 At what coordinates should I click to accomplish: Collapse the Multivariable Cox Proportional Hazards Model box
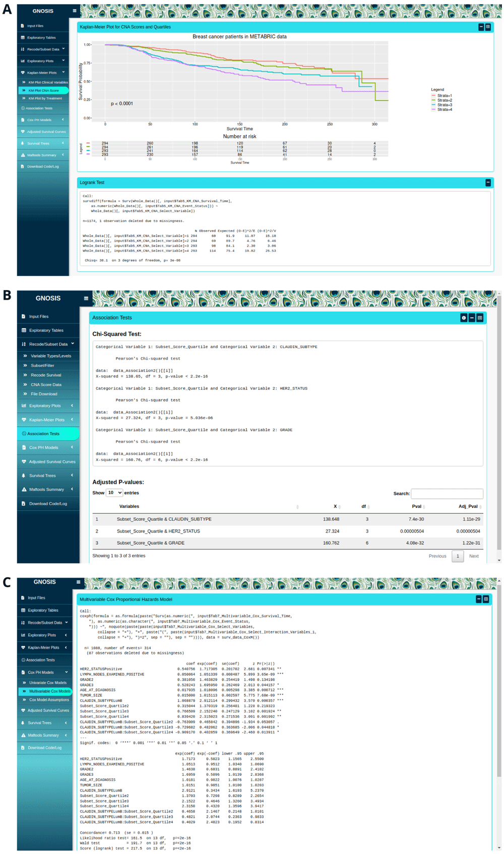[x=478, y=599]
